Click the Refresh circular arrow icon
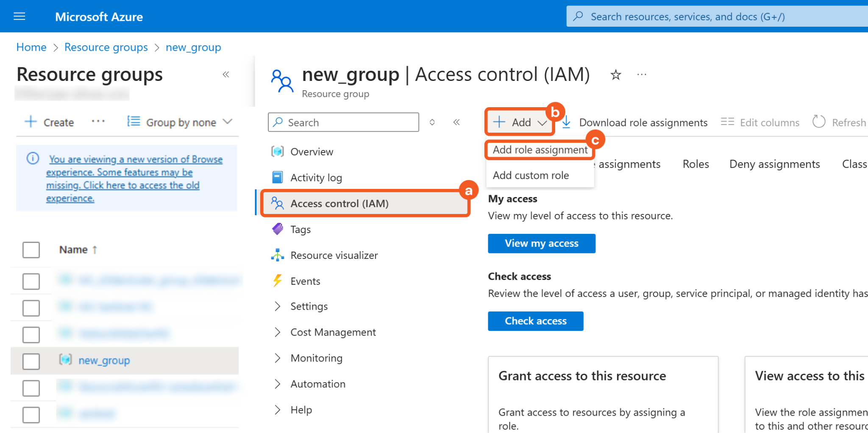 (818, 122)
